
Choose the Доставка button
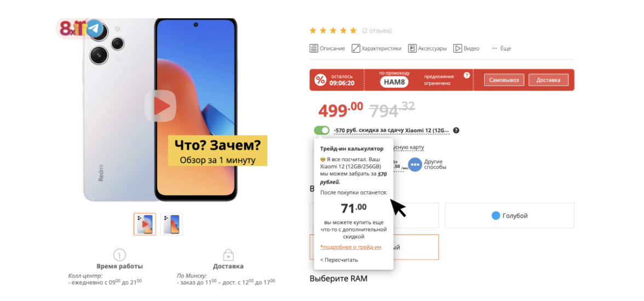click(548, 80)
